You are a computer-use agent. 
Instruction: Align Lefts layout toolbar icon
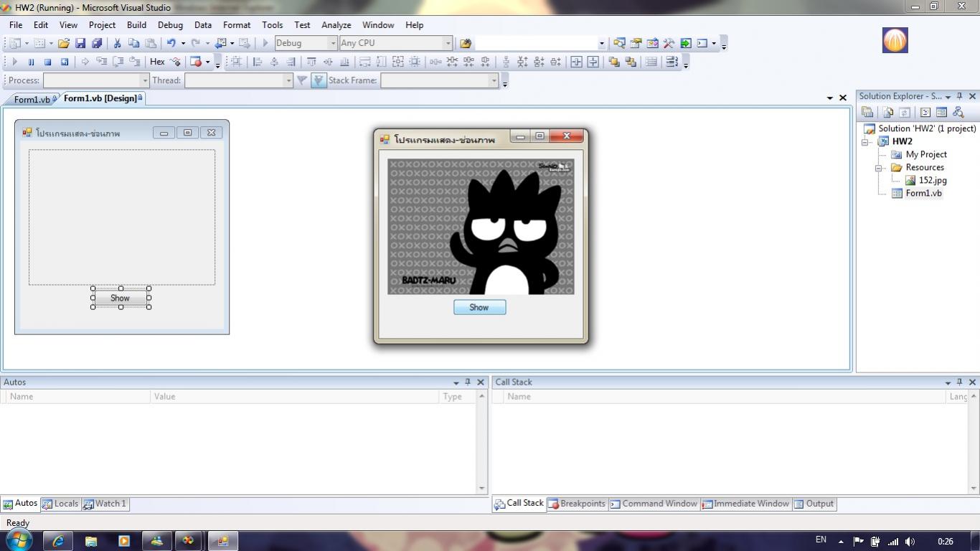[x=257, y=62]
